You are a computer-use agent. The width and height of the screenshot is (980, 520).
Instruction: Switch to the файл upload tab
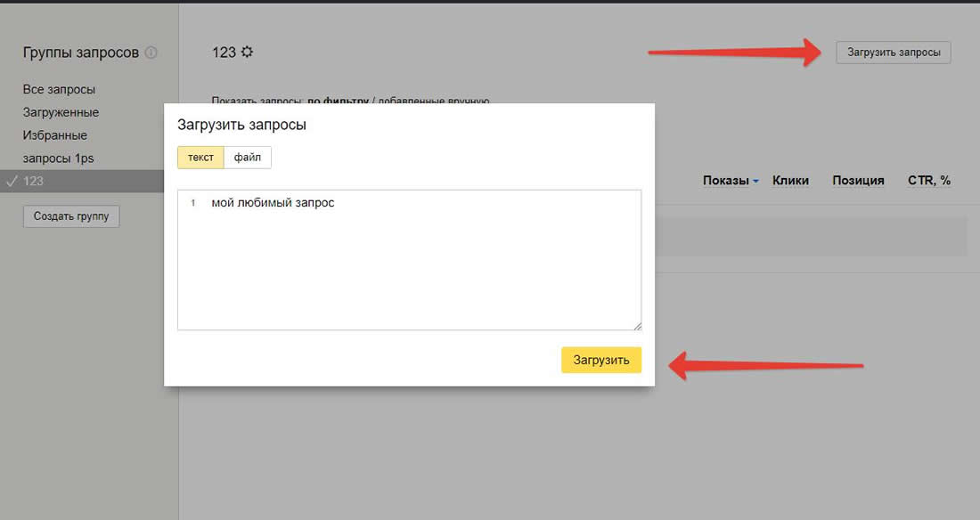248,158
